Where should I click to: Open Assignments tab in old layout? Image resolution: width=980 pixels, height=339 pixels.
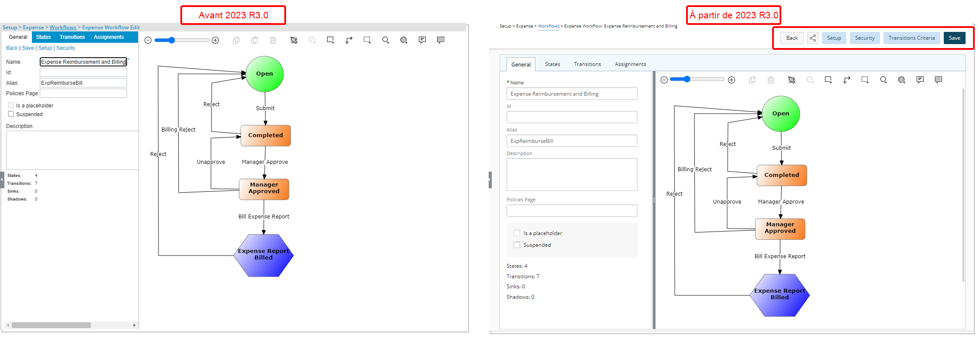point(109,37)
